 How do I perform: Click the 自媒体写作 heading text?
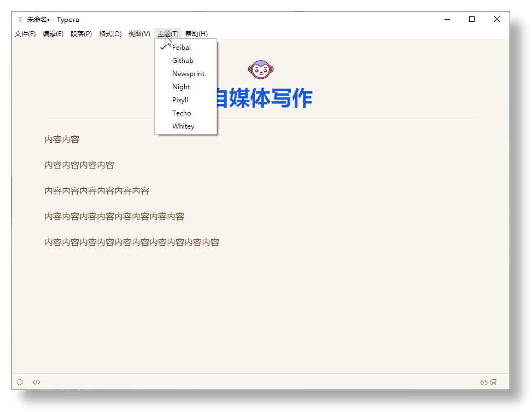click(262, 98)
